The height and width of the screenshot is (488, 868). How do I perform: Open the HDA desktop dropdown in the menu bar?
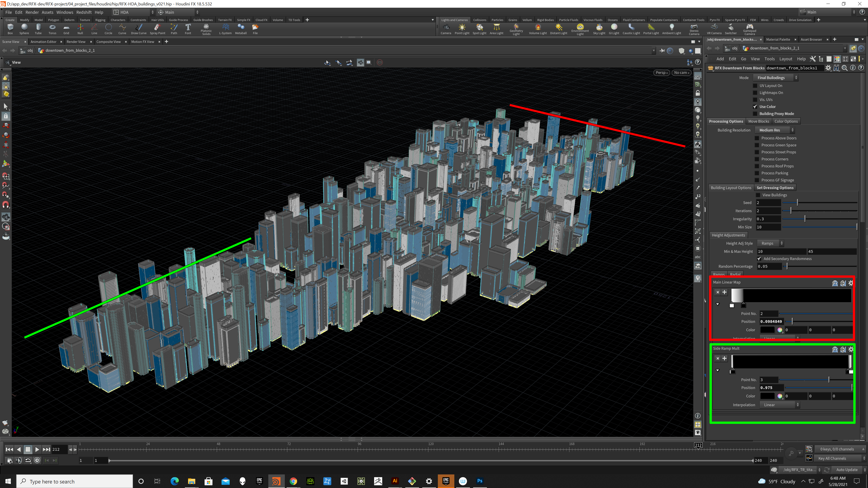click(x=133, y=12)
